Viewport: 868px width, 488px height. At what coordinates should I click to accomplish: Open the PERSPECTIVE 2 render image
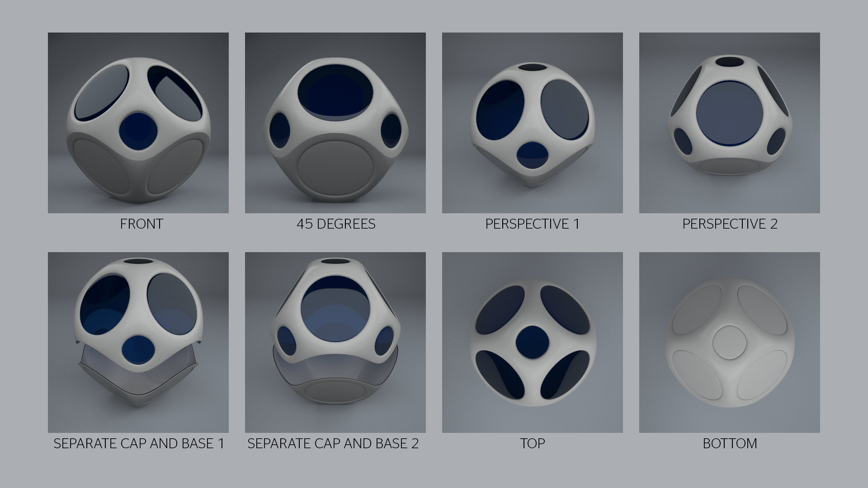pos(730,123)
